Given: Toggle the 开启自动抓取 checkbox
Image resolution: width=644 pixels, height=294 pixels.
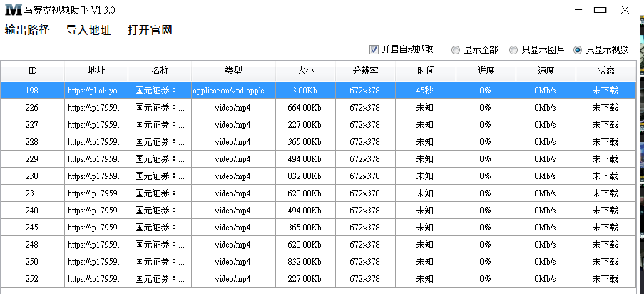Looking at the screenshot, I should [x=374, y=50].
